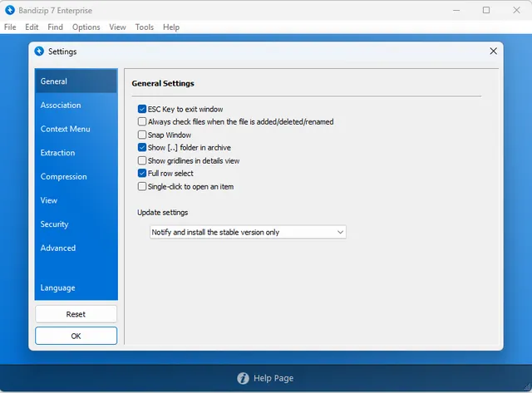The height and width of the screenshot is (393, 532).
Task: Open the Edit menu
Action: tap(32, 27)
